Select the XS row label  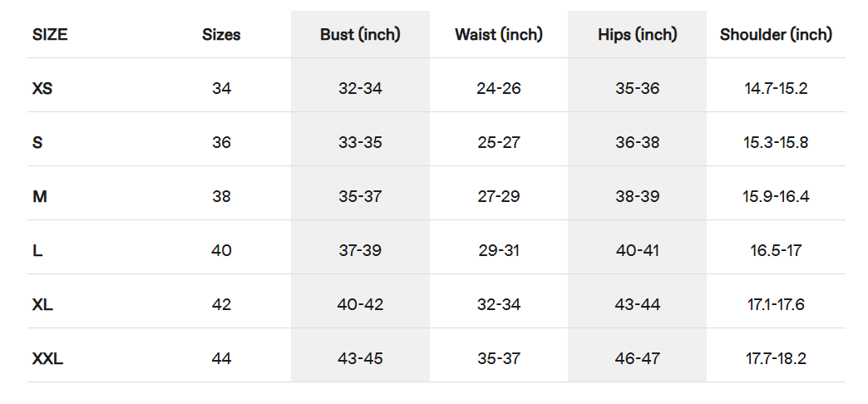pyautogui.click(x=42, y=88)
